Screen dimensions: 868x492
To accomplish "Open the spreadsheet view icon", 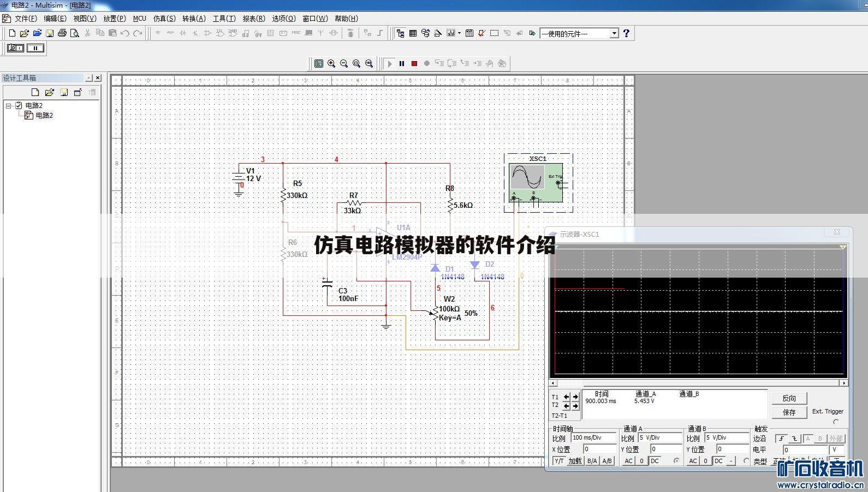I will tap(413, 33).
